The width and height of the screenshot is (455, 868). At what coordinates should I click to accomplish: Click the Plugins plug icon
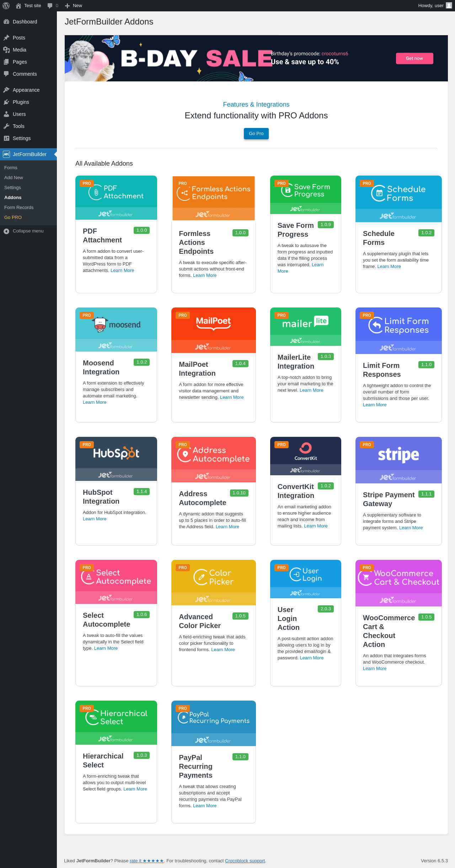[6, 102]
